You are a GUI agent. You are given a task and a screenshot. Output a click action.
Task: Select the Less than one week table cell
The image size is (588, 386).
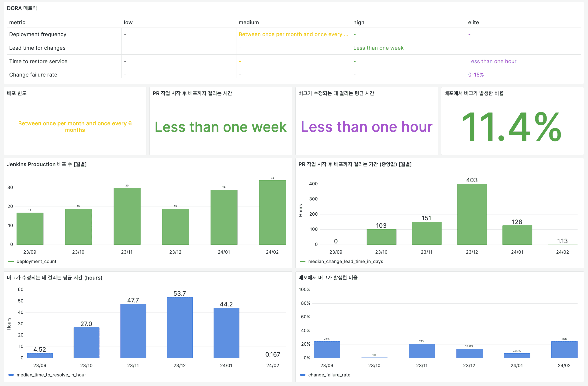point(378,48)
